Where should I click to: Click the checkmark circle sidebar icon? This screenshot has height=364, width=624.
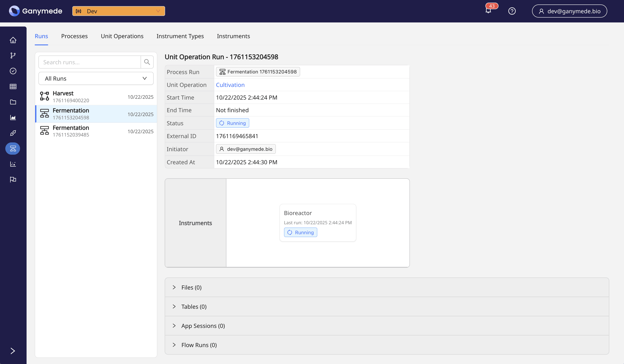tap(13, 71)
